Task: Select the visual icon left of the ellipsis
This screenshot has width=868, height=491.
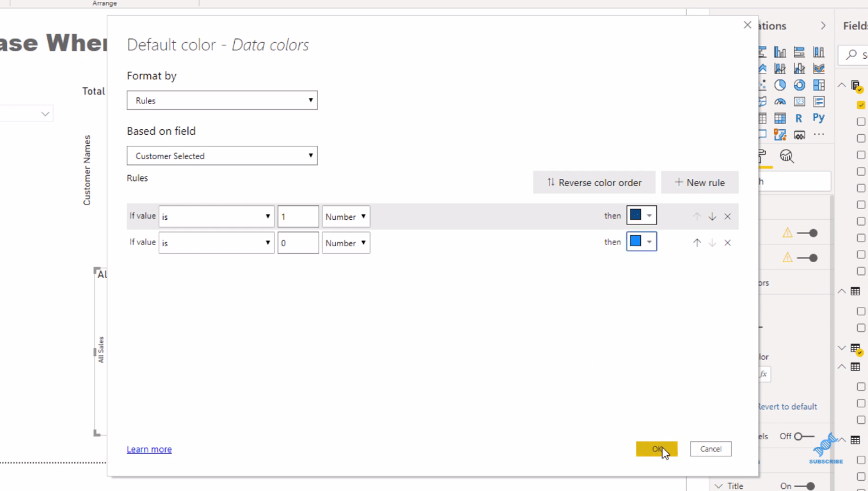Action: click(799, 135)
